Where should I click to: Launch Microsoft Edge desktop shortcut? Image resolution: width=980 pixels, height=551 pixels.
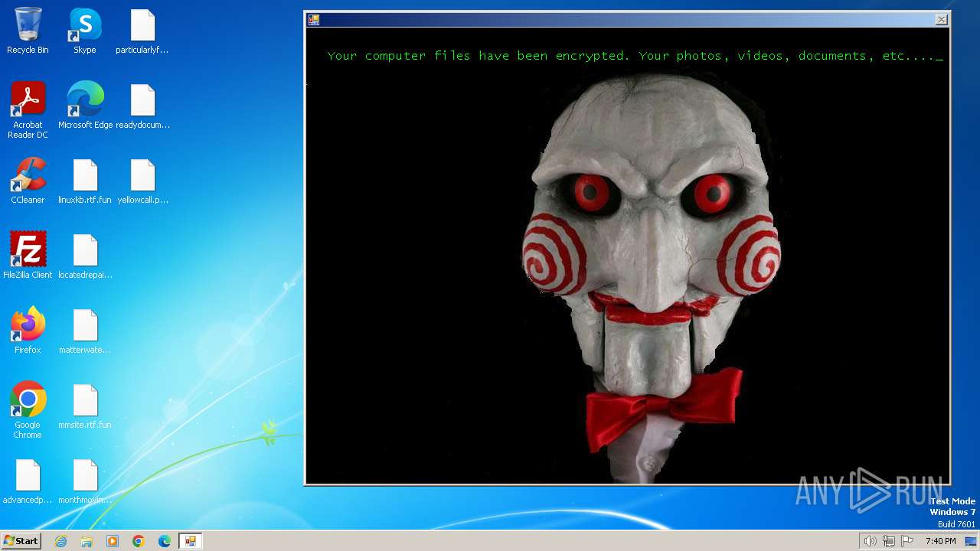point(85,106)
